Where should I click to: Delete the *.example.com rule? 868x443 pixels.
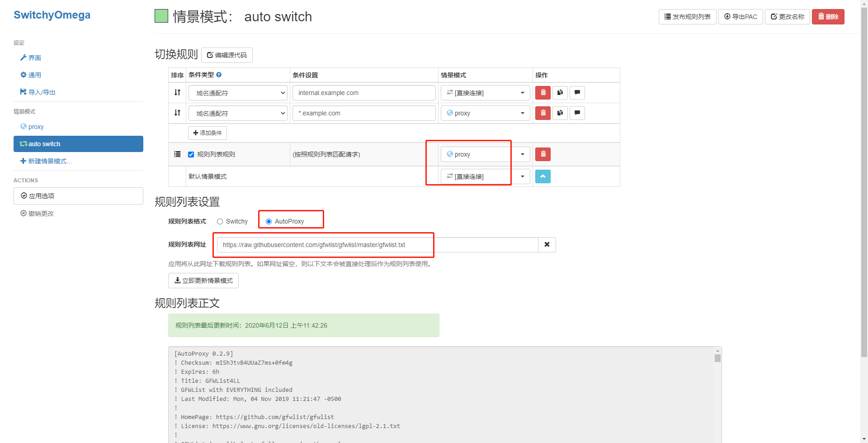543,113
